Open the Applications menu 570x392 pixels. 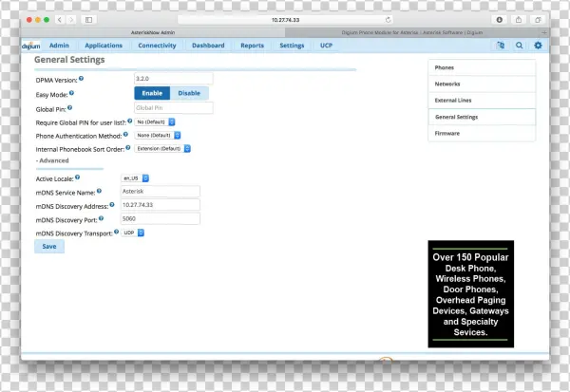pos(104,46)
